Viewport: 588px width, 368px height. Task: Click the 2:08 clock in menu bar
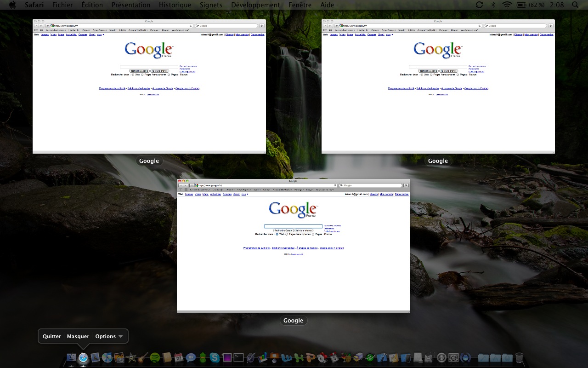557,5
